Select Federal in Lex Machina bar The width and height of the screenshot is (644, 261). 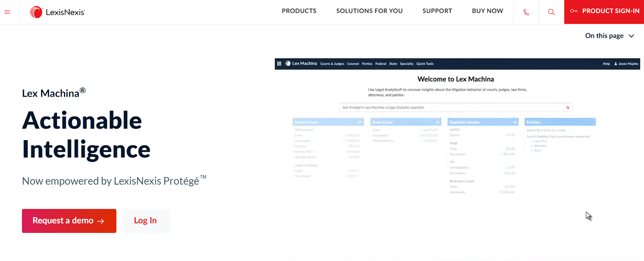coord(381,64)
